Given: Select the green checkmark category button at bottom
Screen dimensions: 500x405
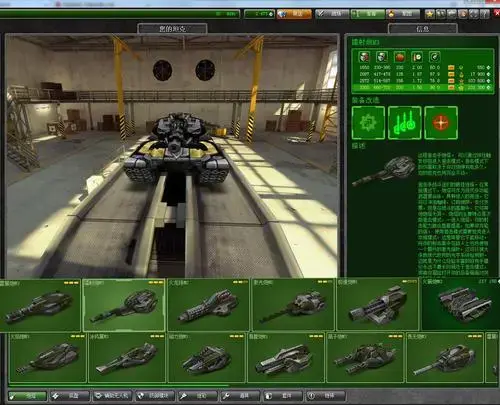Looking at the screenshot, I should coord(27,396).
